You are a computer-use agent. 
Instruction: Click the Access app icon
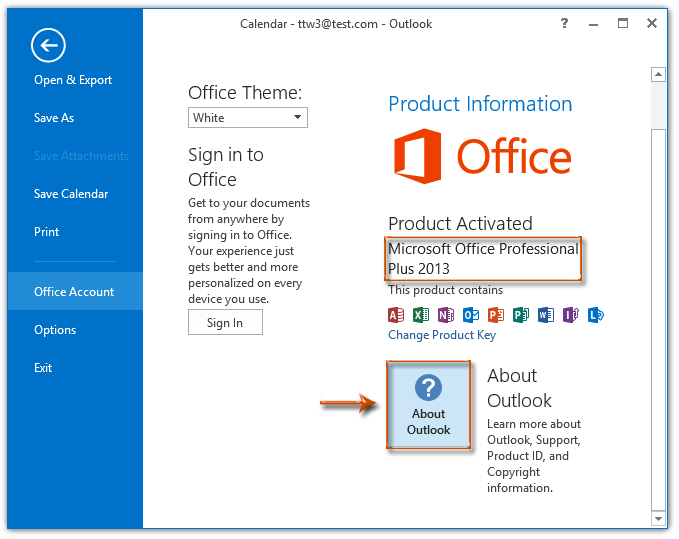click(x=396, y=315)
